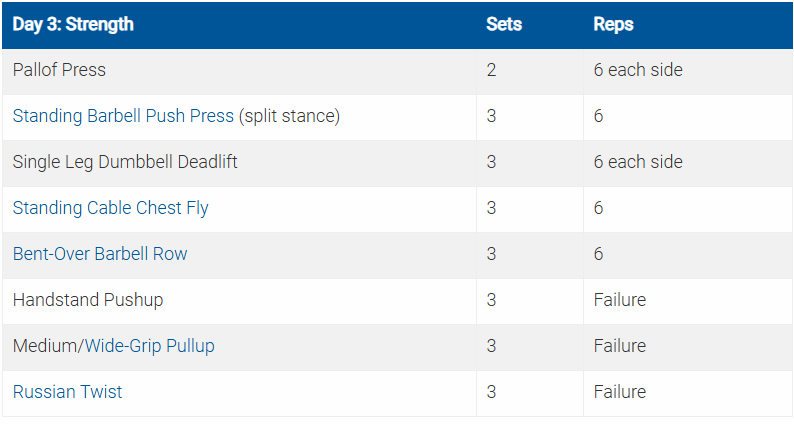Click the Single Leg Deadlift reps cell
Viewport: 794px width, 424px height.
pyautogui.click(x=638, y=162)
